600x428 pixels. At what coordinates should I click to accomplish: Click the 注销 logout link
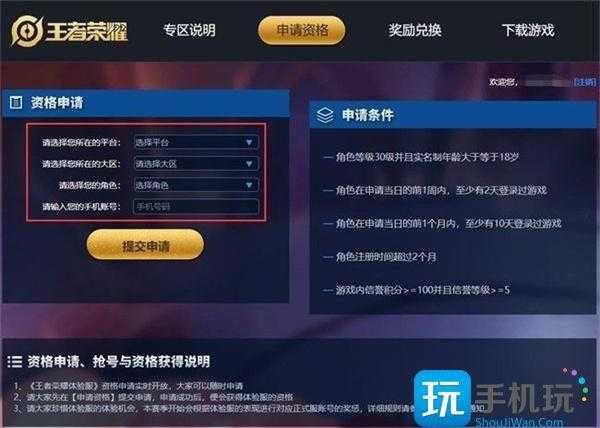(x=585, y=82)
